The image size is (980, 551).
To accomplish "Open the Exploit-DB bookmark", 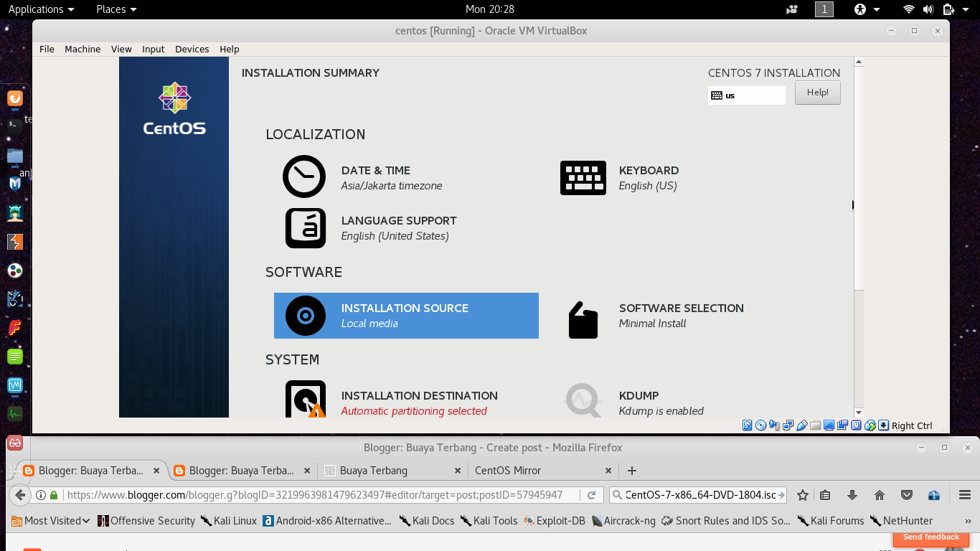I will pyautogui.click(x=555, y=521).
